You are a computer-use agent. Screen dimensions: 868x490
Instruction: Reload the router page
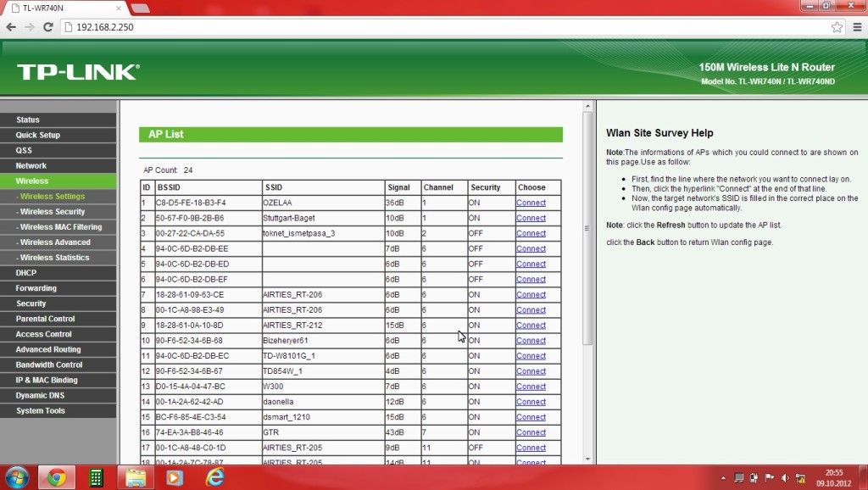pos(48,27)
